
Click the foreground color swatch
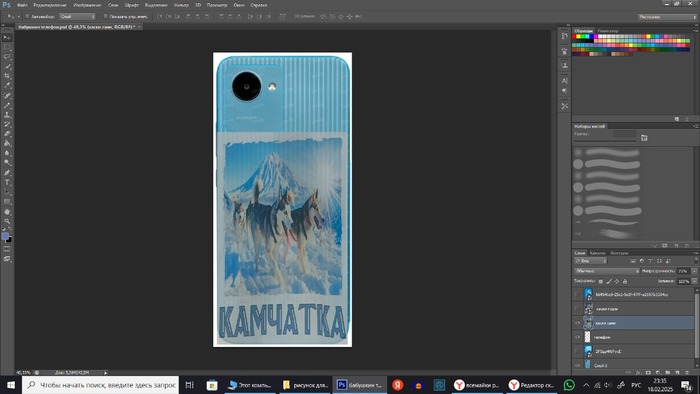[x=5, y=236]
